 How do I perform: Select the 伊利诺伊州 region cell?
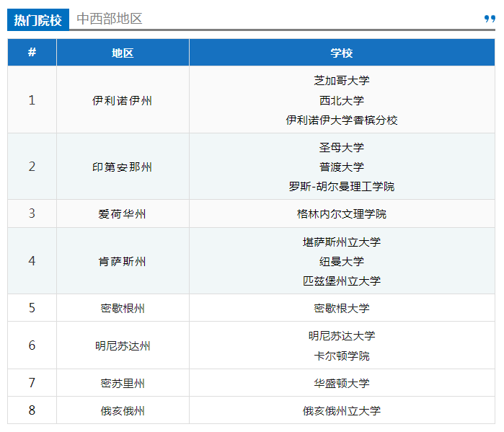(x=123, y=100)
